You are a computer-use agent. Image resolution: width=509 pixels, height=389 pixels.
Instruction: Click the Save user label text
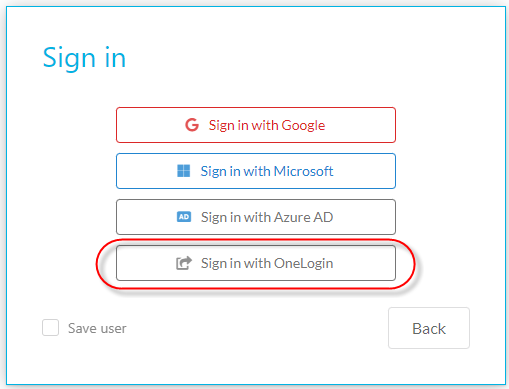point(97,328)
